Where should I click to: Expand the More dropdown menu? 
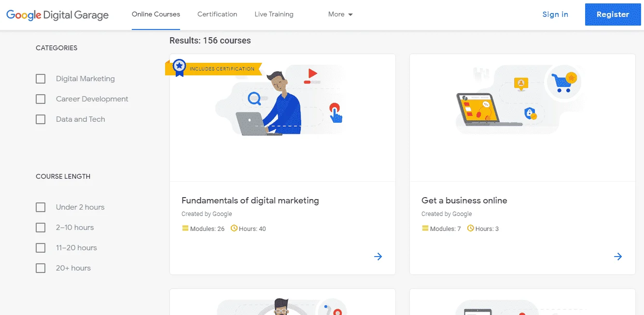click(x=340, y=14)
